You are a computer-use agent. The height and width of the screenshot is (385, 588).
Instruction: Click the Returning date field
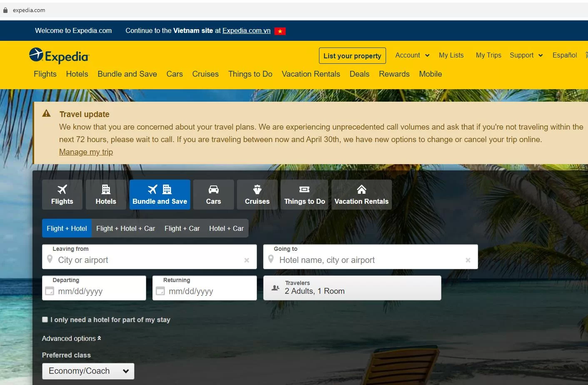pyautogui.click(x=204, y=288)
